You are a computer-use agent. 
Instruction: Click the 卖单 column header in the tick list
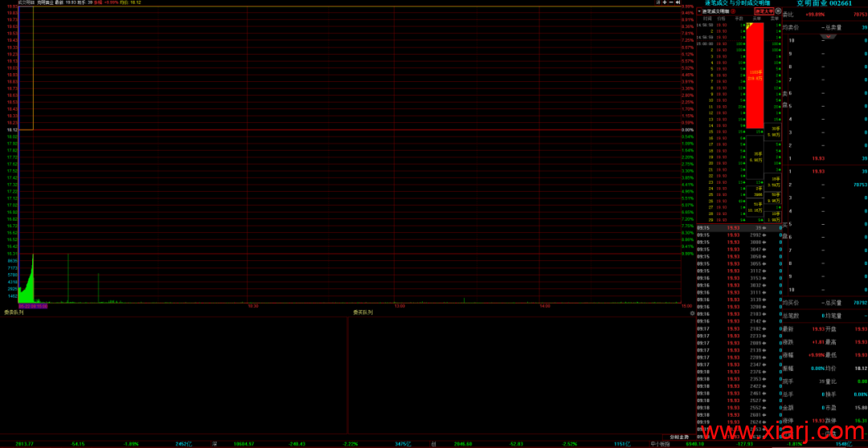coord(775,18)
